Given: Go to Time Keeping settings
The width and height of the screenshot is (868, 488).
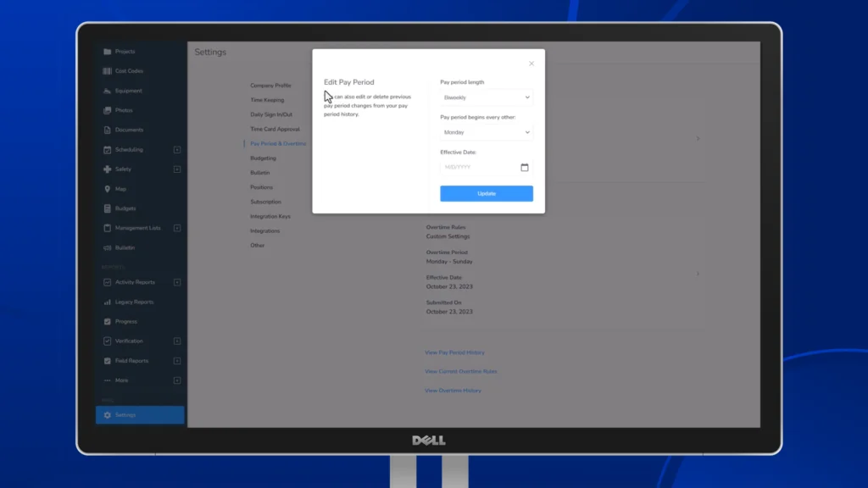Looking at the screenshot, I should click(x=267, y=100).
